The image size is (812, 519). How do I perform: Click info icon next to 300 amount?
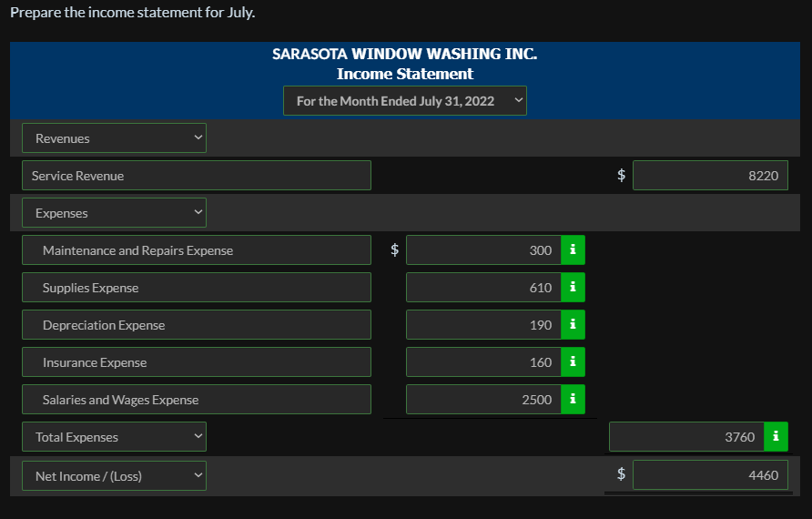pos(573,250)
